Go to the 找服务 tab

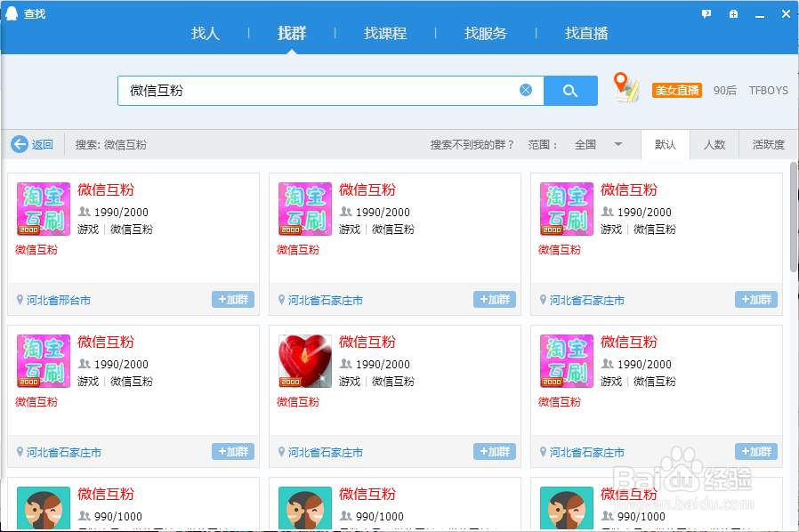pos(486,33)
